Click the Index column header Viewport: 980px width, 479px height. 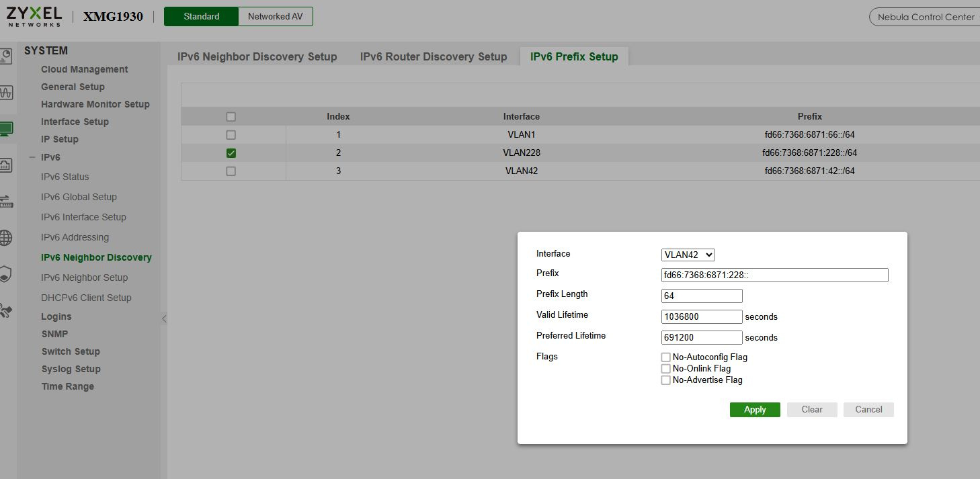(x=338, y=116)
